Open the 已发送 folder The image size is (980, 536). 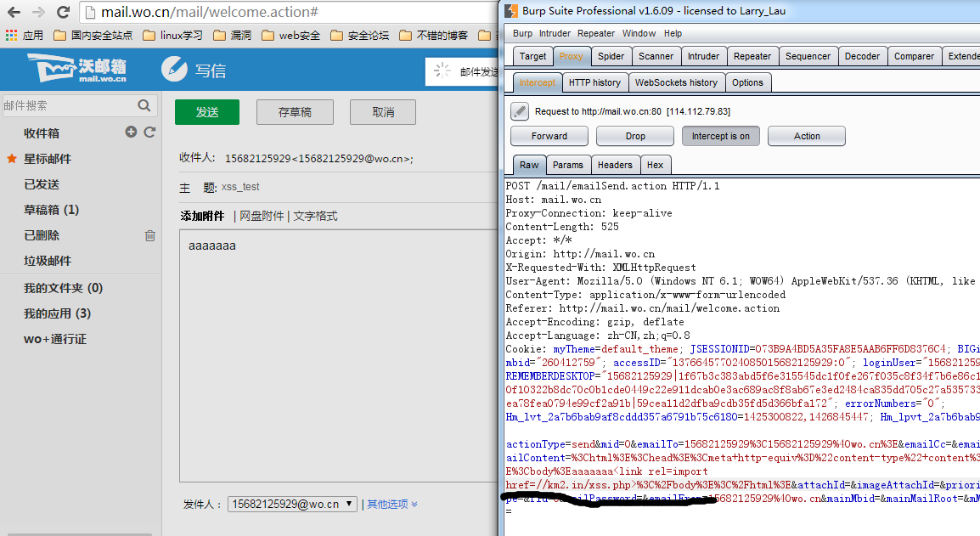point(42,183)
